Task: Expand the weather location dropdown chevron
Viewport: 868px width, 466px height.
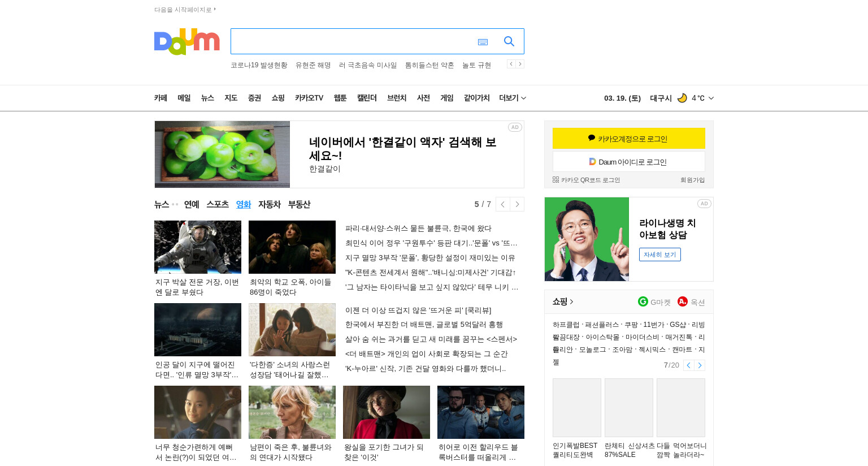Action: (x=711, y=98)
